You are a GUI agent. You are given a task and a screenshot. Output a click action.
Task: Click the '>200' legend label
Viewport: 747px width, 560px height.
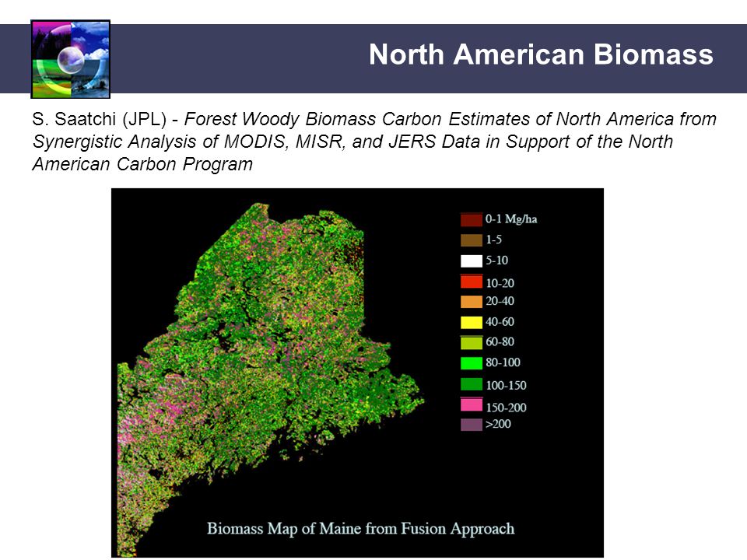coord(498,424)
